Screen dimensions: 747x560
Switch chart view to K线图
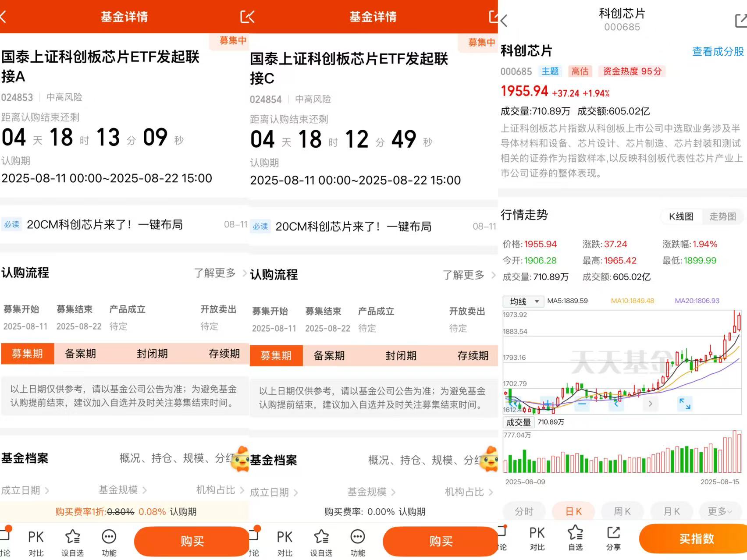click(x=681, y=216)
